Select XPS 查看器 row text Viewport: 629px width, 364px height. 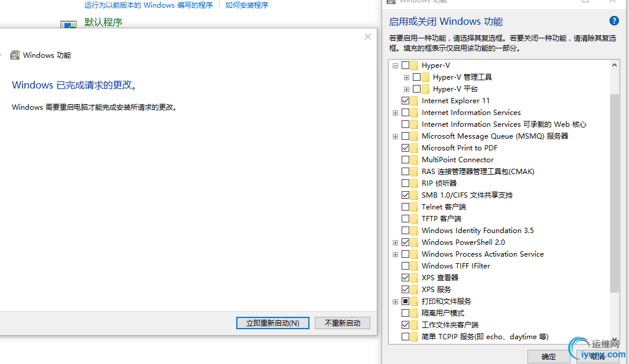pyautogui.click(x=439, y=277)
